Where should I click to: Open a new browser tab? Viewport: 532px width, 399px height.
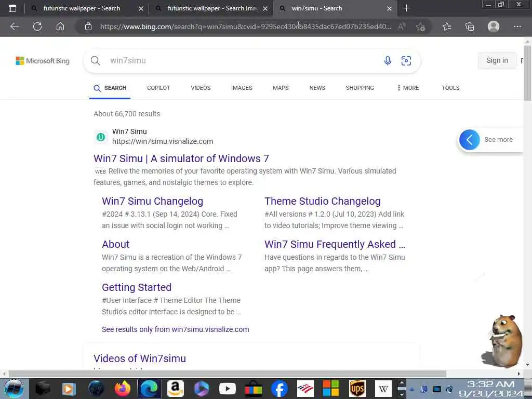[406, 8]
